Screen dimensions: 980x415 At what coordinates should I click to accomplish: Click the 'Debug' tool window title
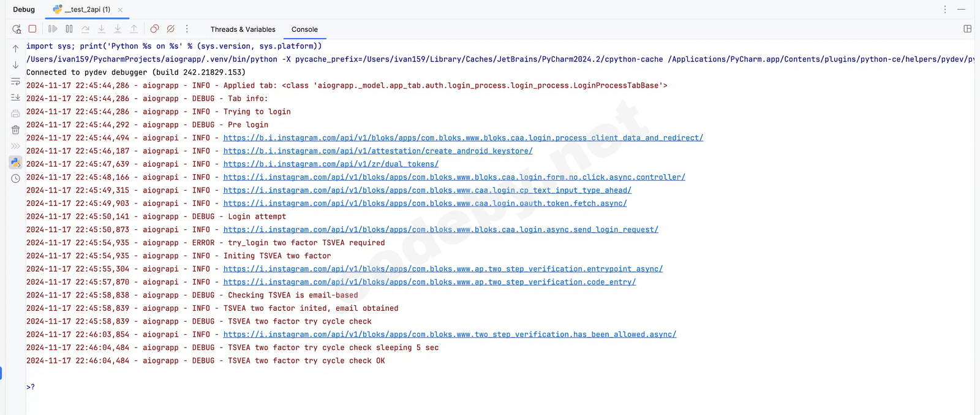24,10
